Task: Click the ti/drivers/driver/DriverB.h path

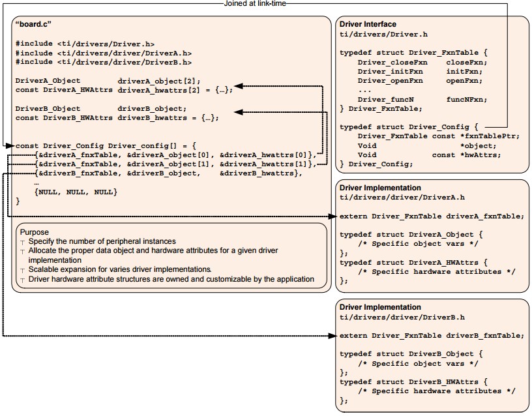Action: pyautogui.click(x=402, y=318)
